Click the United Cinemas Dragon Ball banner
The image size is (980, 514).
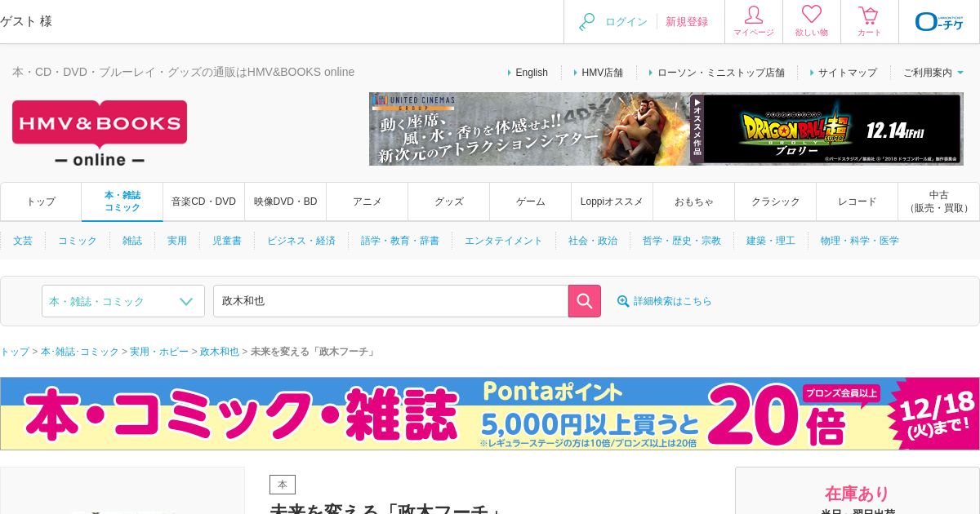point(666,129)
